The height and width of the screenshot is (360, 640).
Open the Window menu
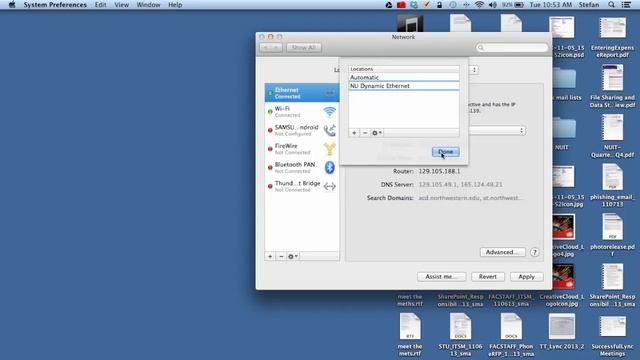click(148, 5)
